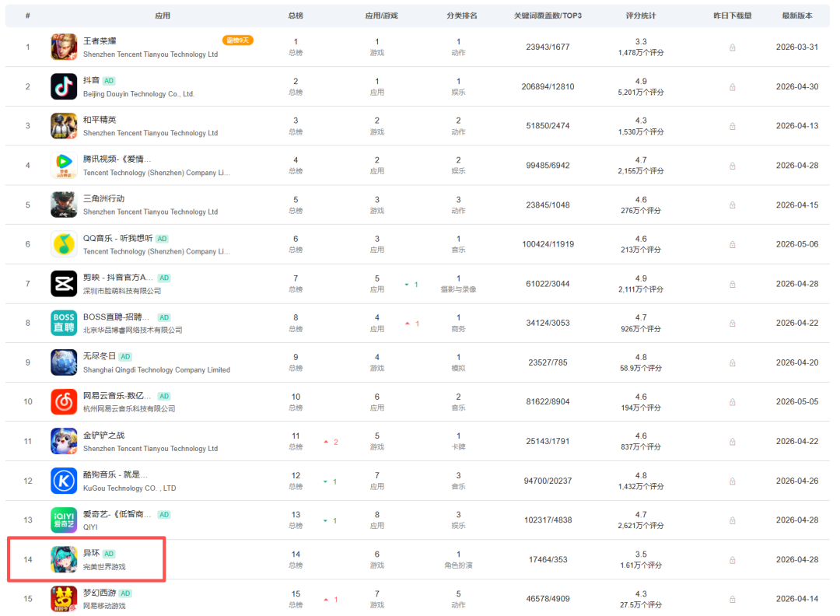Open the 异环 app name link
Image resolution: width=840 pixels, height=616 pixels.
[x=91, y=553]
